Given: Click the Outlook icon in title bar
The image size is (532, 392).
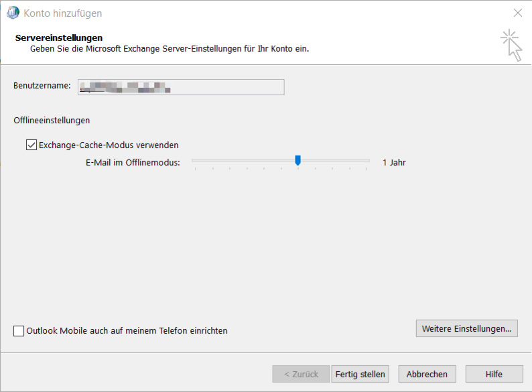Looking at the screenshot, I should click(13, 13).
